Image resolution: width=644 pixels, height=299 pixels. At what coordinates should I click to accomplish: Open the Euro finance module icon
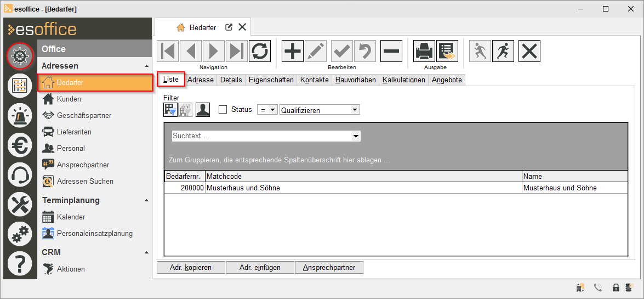point(19,146)
